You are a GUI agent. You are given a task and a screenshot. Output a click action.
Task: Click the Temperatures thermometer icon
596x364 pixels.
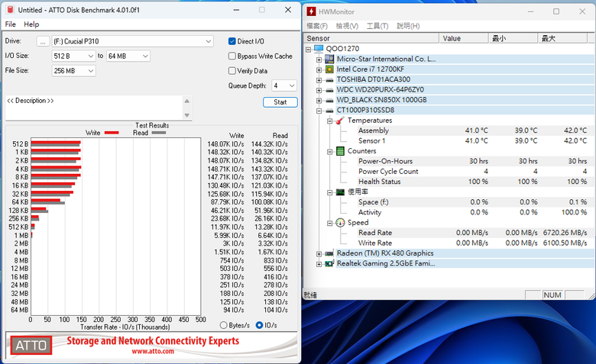[340, 121]
